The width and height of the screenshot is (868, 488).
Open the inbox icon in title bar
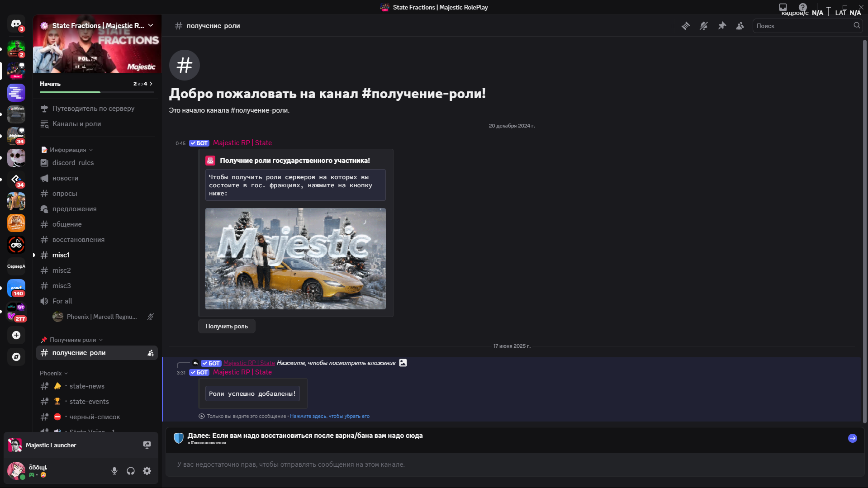coord(783,7)
